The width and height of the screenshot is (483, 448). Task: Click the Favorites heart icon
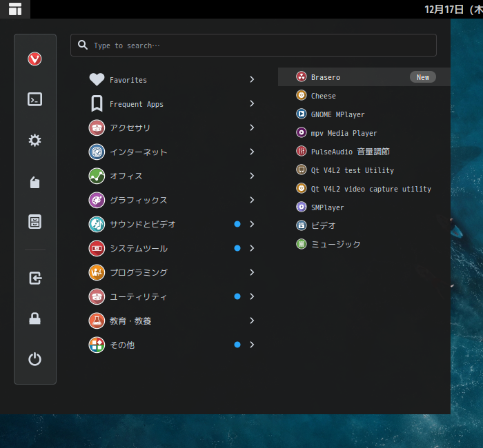click(97, 79)
